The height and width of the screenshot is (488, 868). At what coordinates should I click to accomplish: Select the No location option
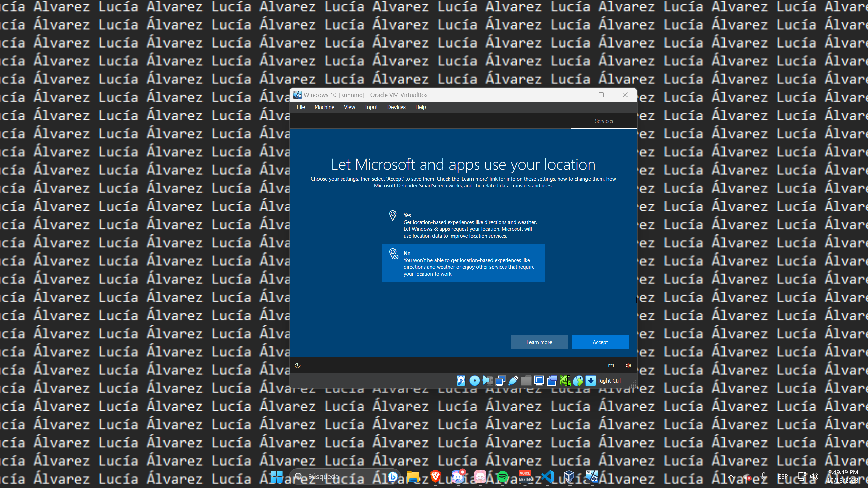(463, 263)
